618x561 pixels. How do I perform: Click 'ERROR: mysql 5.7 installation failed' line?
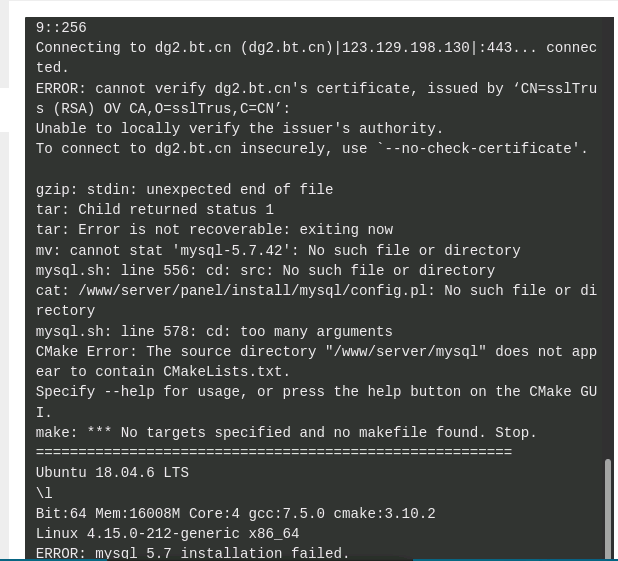(x=192, y=553)
